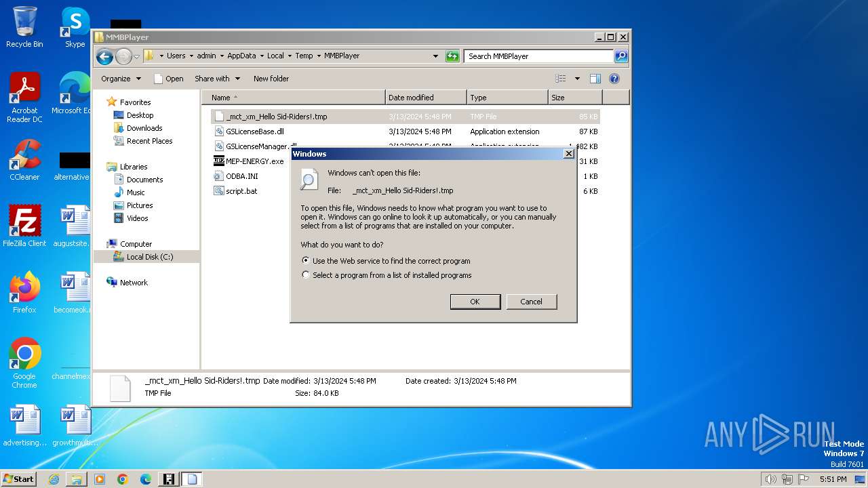Open Internet Explorer from the taskbar

54,479
